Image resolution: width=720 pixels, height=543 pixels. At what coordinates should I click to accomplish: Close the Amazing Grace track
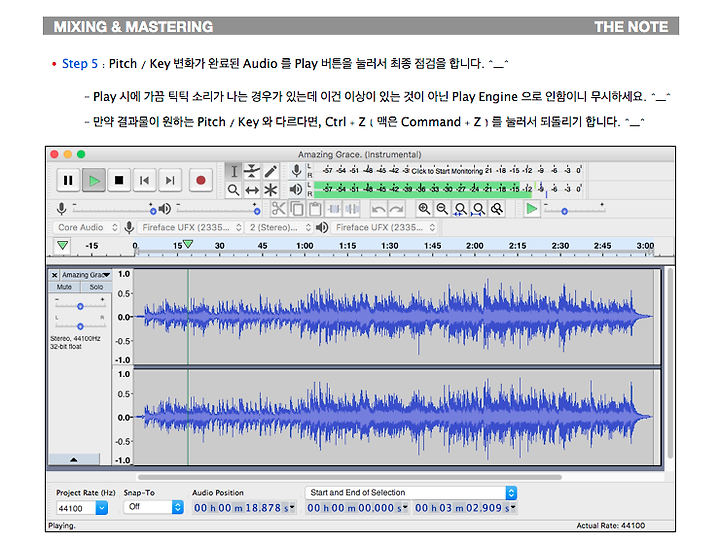click(54, 275)
